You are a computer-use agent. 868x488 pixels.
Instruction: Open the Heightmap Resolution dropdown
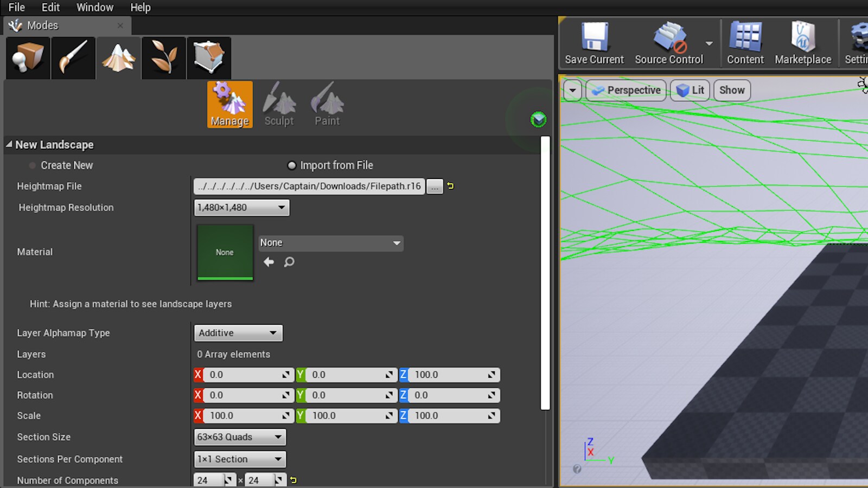tap(241, 207)
